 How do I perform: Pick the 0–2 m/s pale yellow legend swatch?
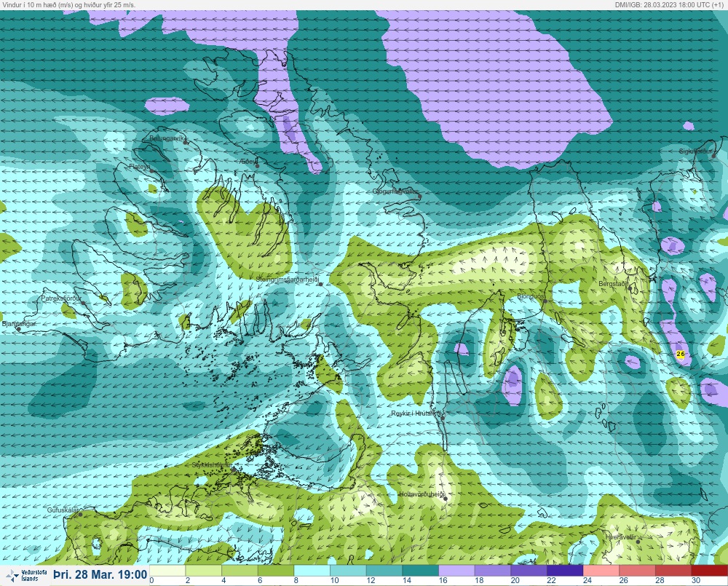pos(167,571)
